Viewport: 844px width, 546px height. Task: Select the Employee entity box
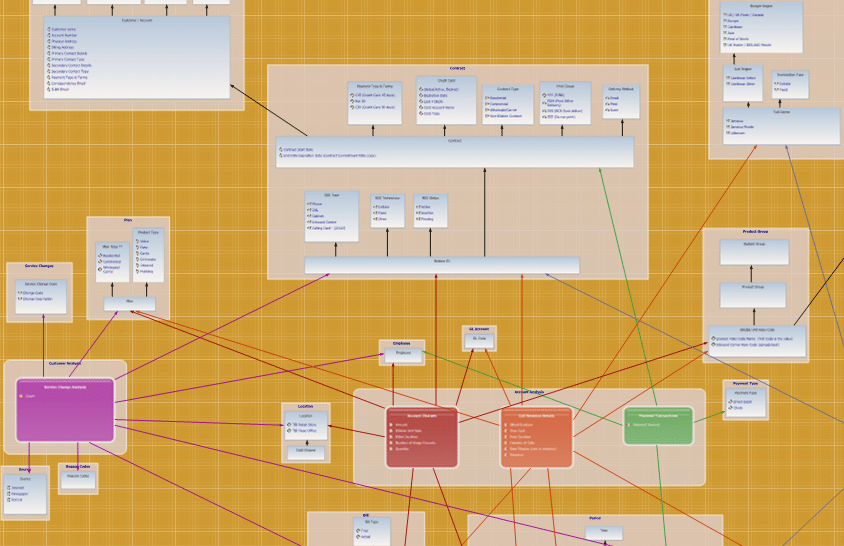(404, 355)
